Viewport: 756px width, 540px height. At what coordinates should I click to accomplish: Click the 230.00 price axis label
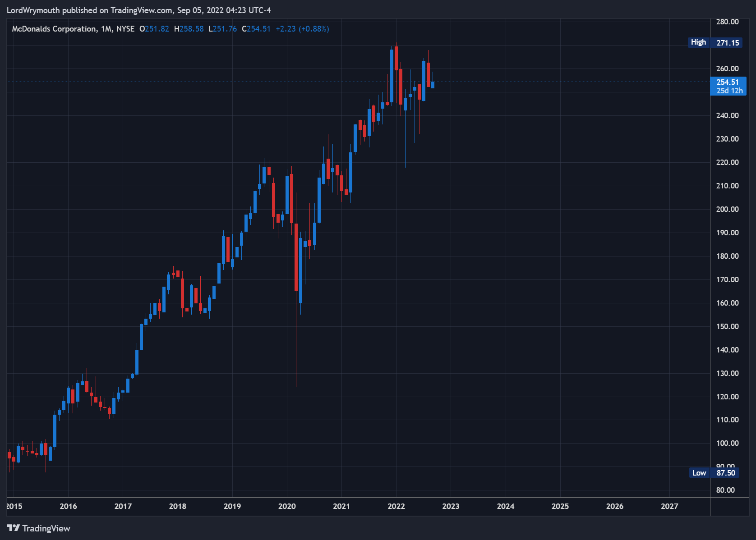click(727, 139)
